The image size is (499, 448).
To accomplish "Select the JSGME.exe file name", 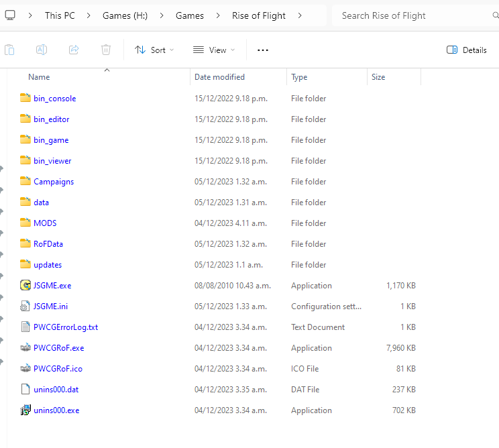I will [52, 286].
